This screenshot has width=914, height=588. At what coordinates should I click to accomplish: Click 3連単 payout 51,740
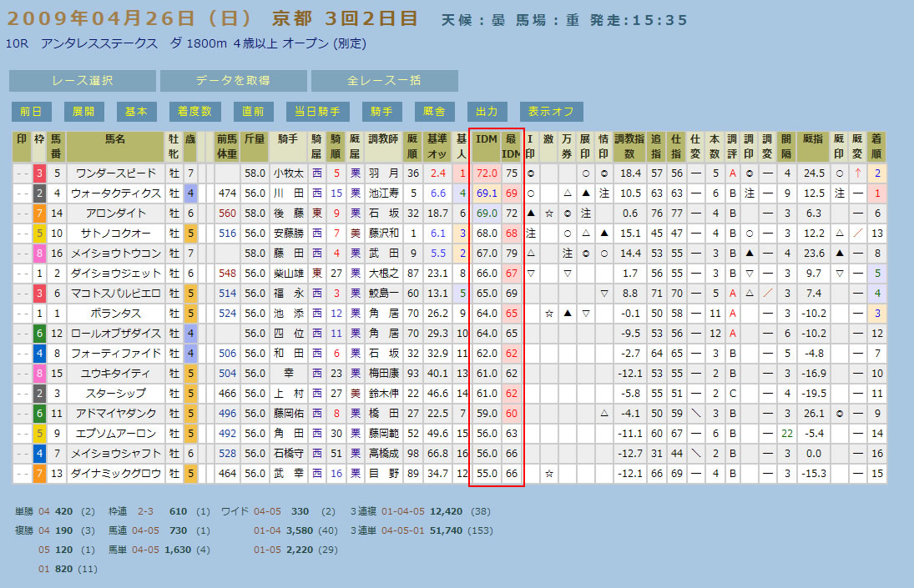(x=446, y=530)
